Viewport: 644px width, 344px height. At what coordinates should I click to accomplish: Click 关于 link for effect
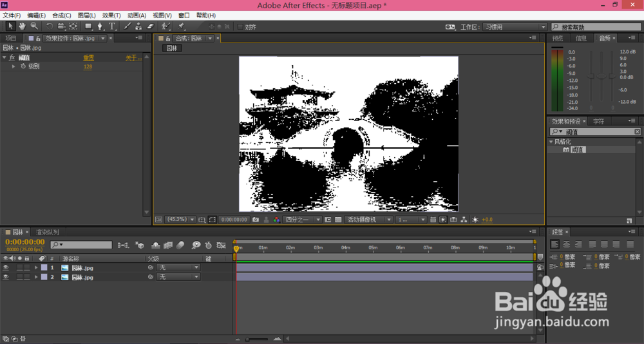click(133, 58)
